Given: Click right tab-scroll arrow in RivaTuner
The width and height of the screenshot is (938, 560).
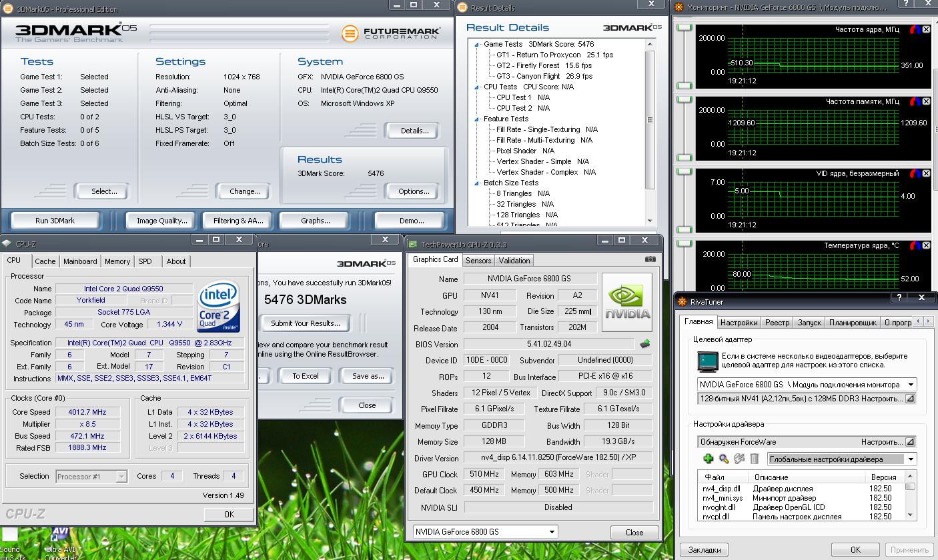Looking at the screenshot, I should pos(929,321).
